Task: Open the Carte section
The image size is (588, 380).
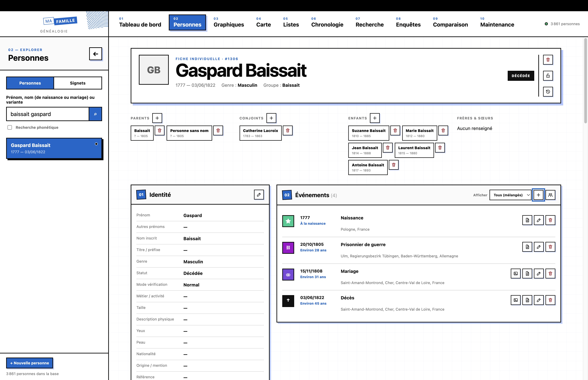Action: point(264,22)
